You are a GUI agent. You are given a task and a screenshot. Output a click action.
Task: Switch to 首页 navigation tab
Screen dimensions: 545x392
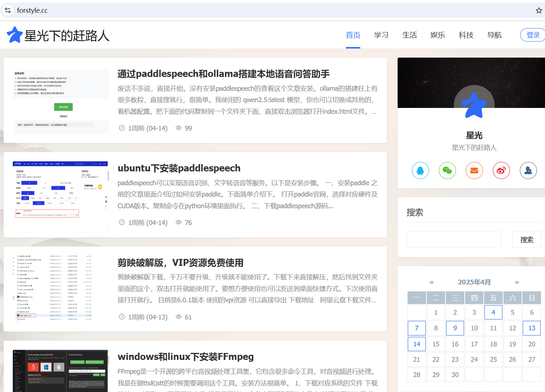point(353,35)
